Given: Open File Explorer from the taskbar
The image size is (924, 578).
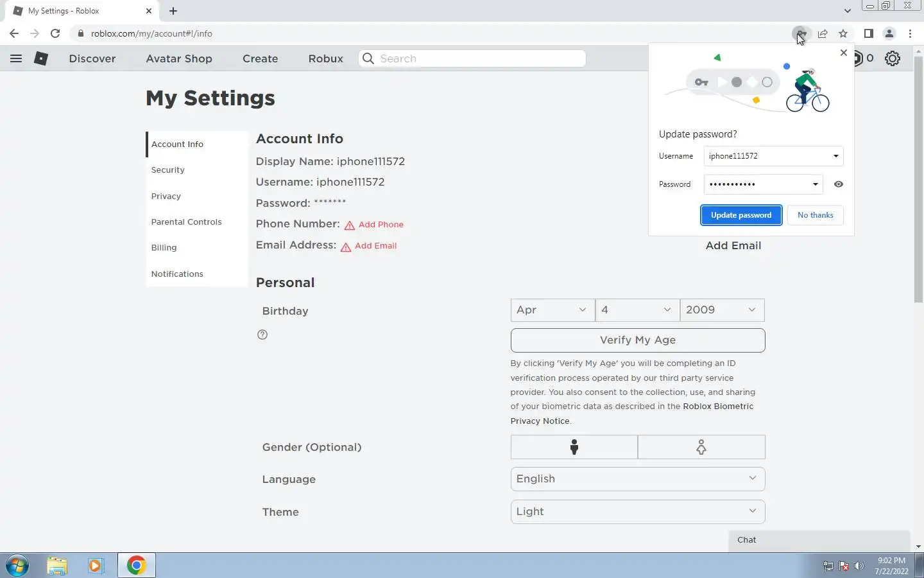Looking at the screenshot, I should (x=57, y=566).
